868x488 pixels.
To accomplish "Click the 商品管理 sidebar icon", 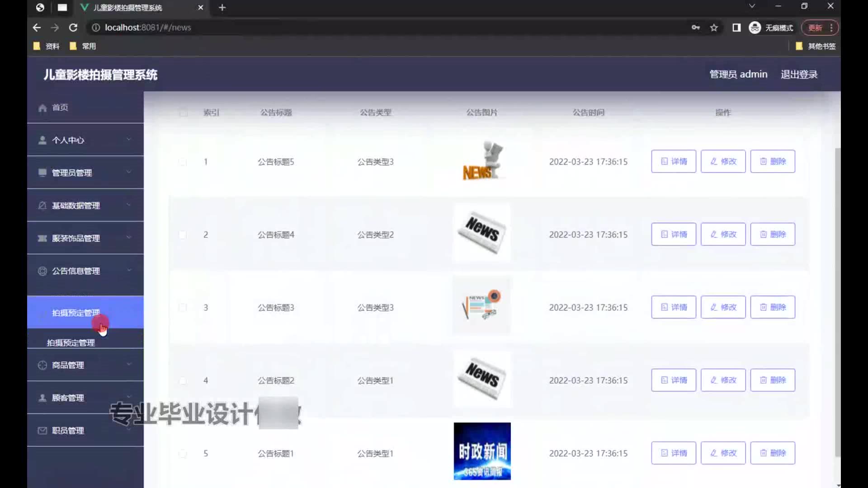I will (42, 365).
